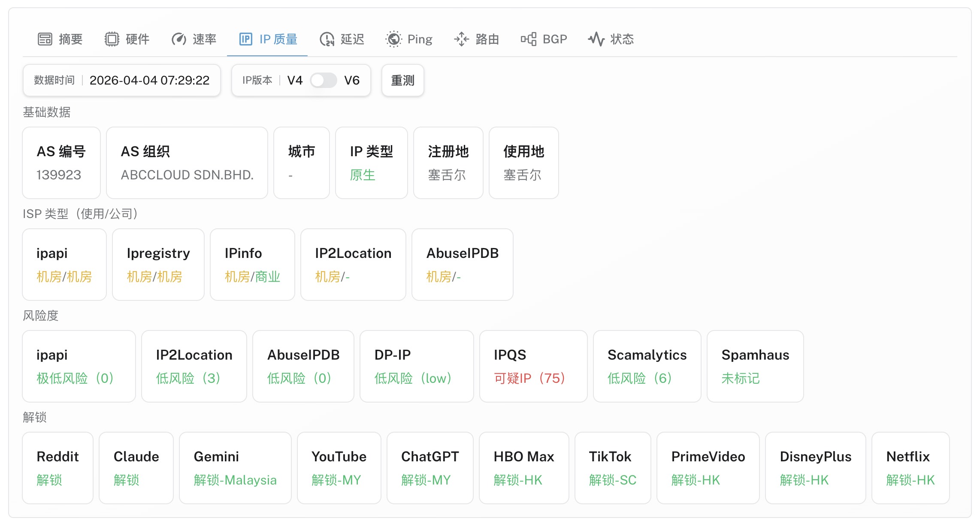The width and height of the screenshot is (980, 527).
Task: Click the 解锁 section heading
Action: pyautogui.click(x=35, y=417)
